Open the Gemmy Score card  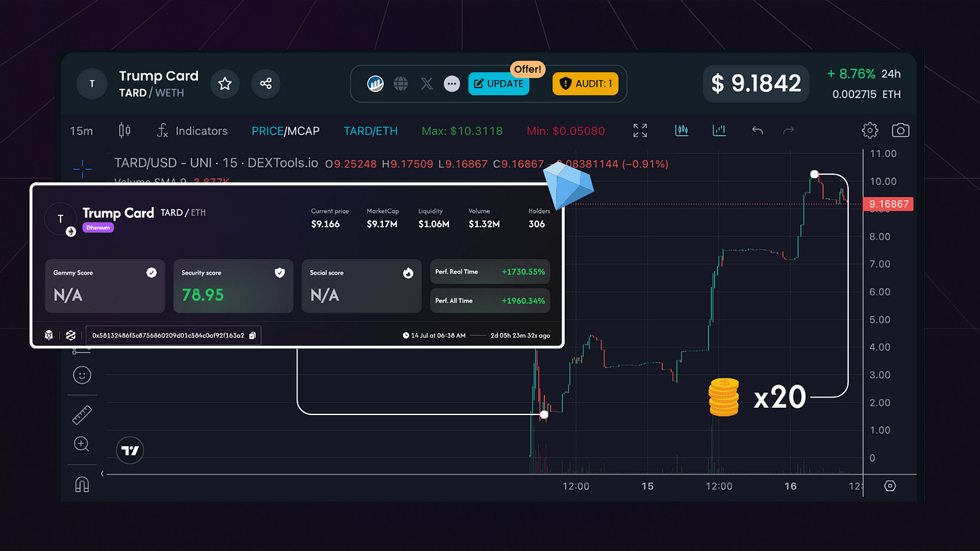pyautogui.click(x=105, y=287)
